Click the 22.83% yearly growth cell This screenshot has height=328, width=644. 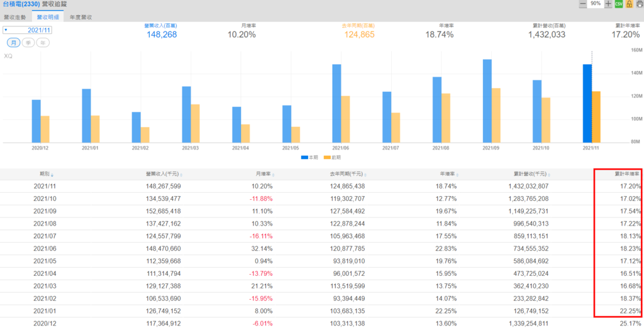[446, 249]
